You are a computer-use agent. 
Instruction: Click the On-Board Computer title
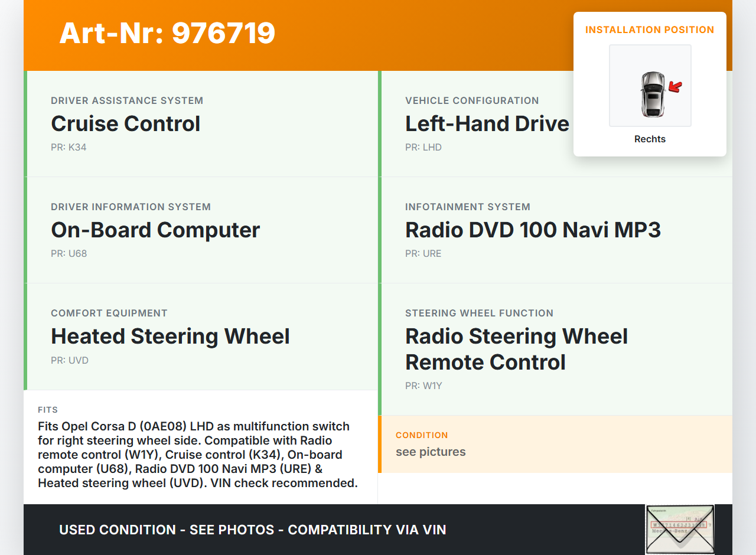pos(155,230)
